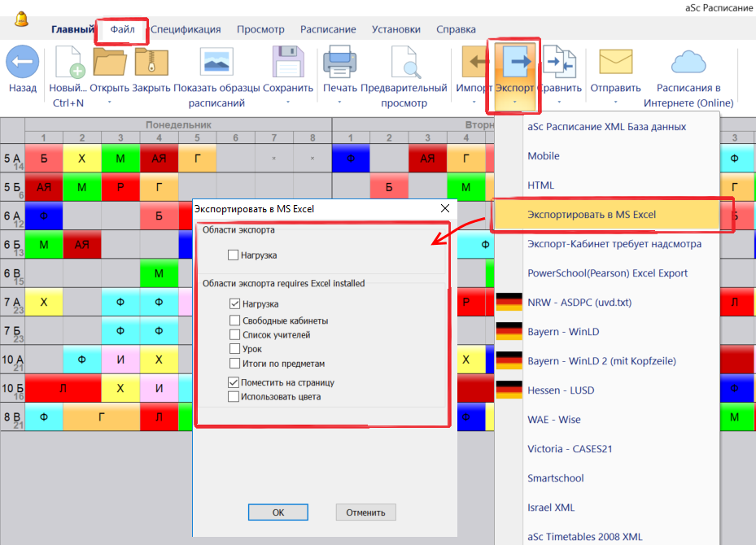Expand the dropdown arrow under Печать
The image size is (756, 545).
[x=340, y=102]
